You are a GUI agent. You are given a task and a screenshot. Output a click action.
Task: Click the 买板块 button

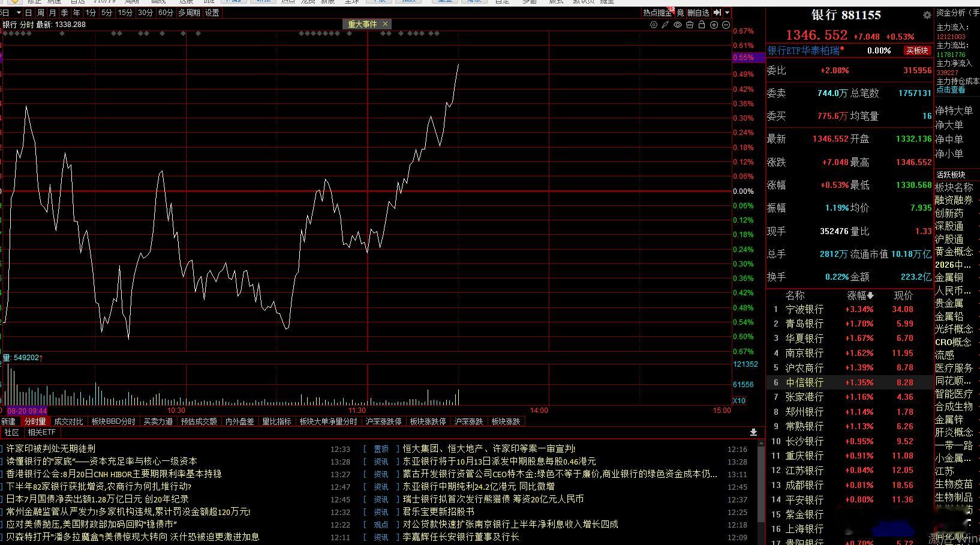coord(916,50)
